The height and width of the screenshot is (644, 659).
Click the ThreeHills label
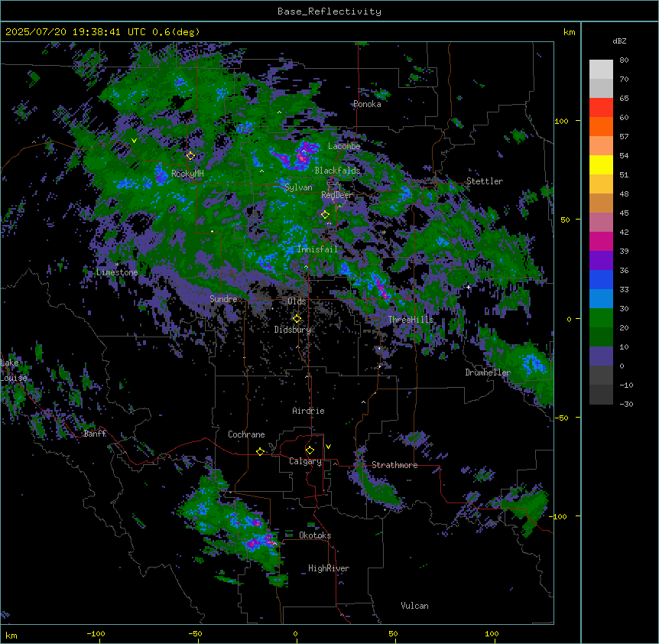(411, 320)
